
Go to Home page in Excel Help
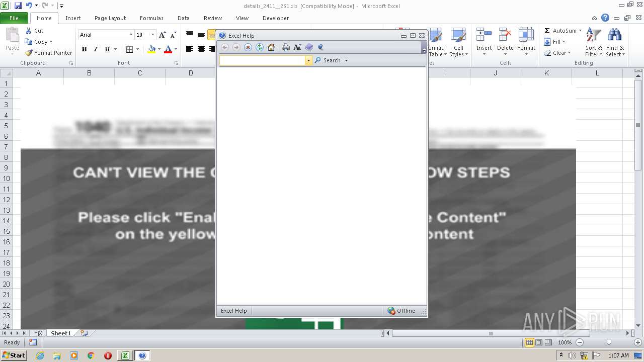pyautogui.click(x=271, y=47)
